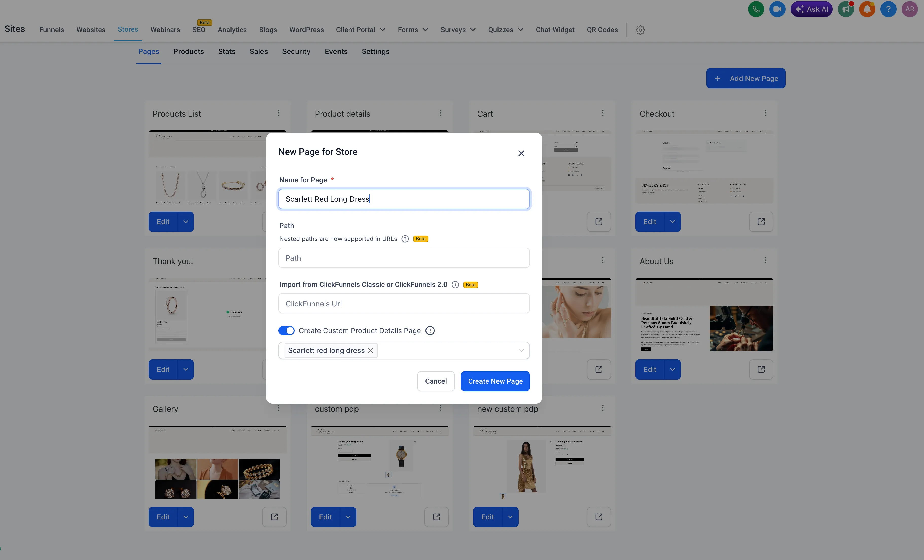Switch to the Products tab
The height and width of the screenshot is (560, 924).
click(189, 51)
